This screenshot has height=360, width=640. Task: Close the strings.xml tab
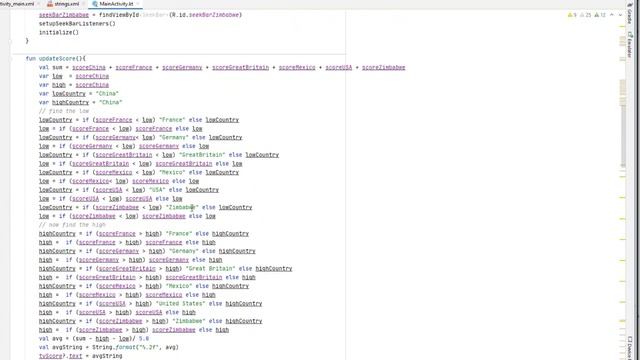[x=84, y=4]
